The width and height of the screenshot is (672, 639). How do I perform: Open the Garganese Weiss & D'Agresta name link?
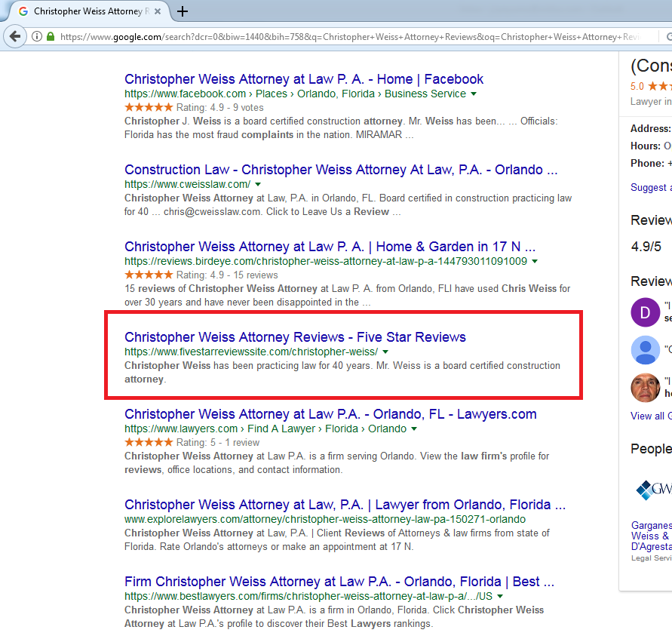point(652,536)
